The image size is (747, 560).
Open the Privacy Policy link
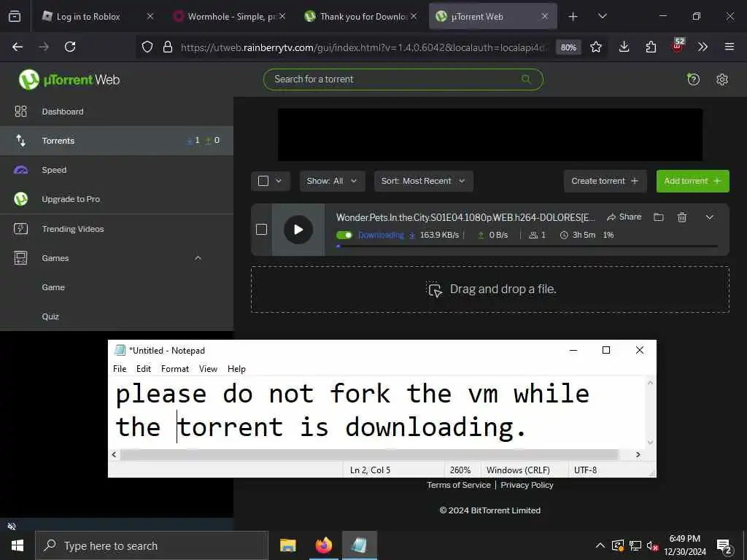pyautogui.click(x=527, y=485)
